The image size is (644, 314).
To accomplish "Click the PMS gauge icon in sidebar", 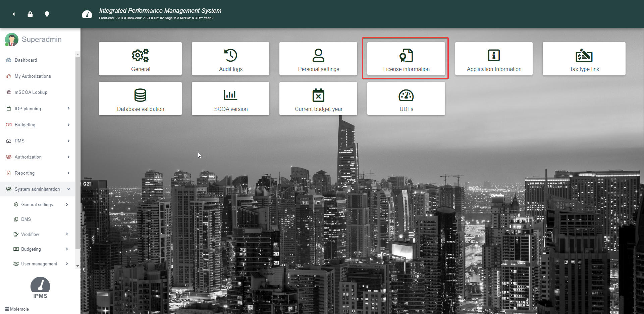I will pos(9,141).
